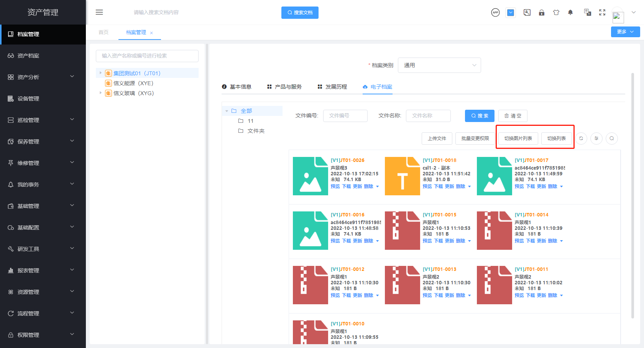644x348 pixels.
Task: Toggle the hamburger sidebar collapse icon
Action: click(x=99, y=12)
